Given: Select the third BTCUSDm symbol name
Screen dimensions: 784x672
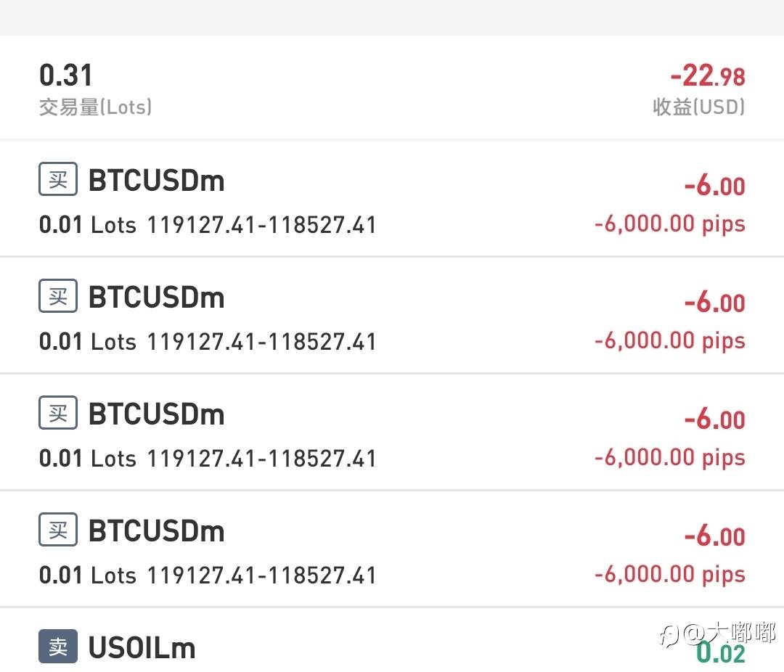Looking at the screenshot, I should click(156, 414).
